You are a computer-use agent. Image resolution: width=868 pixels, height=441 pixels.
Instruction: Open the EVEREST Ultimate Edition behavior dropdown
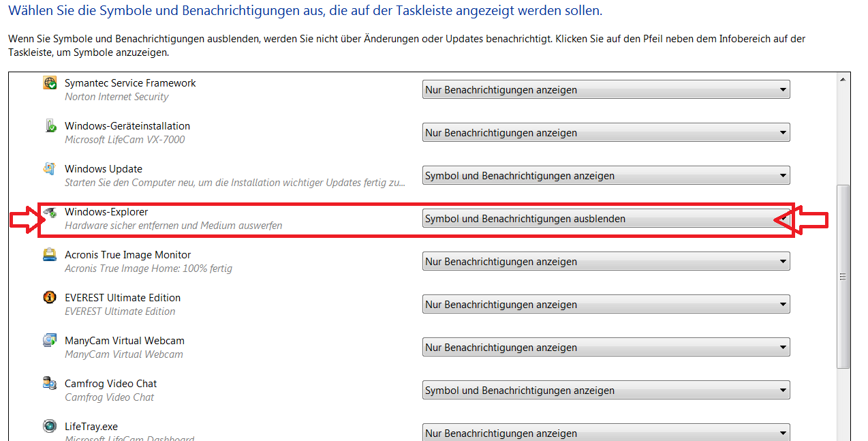point(606,304)
